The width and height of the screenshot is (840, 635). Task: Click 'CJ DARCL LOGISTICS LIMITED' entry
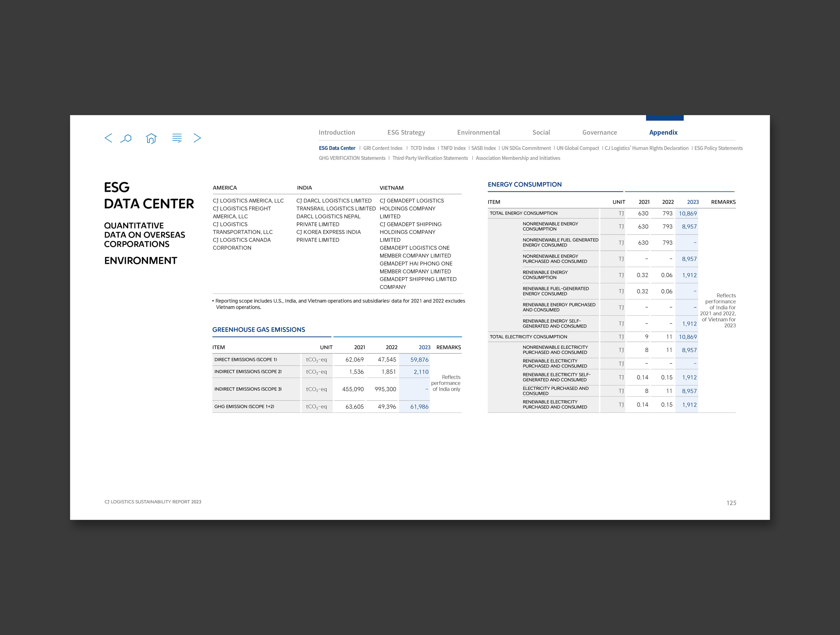click(x=334, y=201)
